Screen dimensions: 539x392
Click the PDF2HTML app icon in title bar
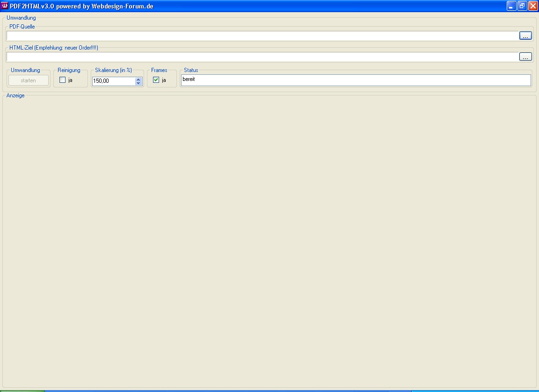[5, 6]
